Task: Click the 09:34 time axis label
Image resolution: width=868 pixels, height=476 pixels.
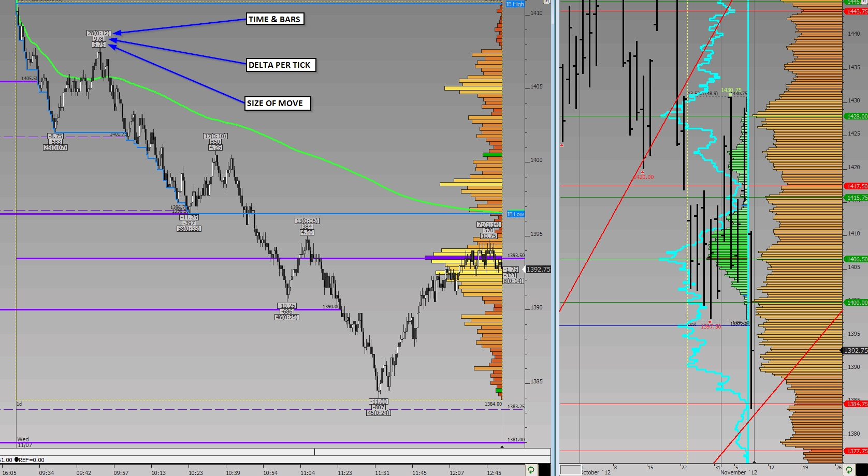Action: pos(46,472)
